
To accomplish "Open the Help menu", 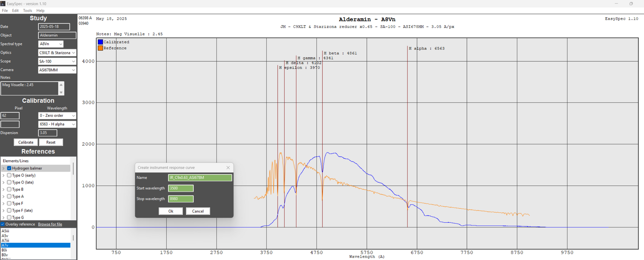I will click(40, 10).
